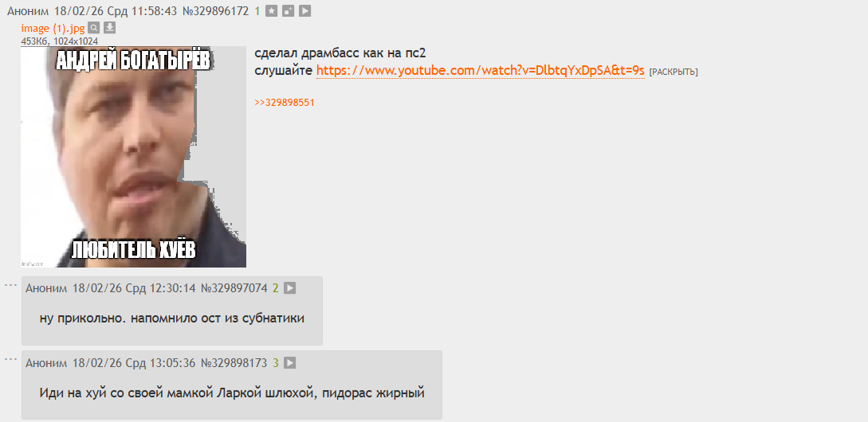Expand the attached image thumbnail

pyautogui.click(x=133, y=157)
